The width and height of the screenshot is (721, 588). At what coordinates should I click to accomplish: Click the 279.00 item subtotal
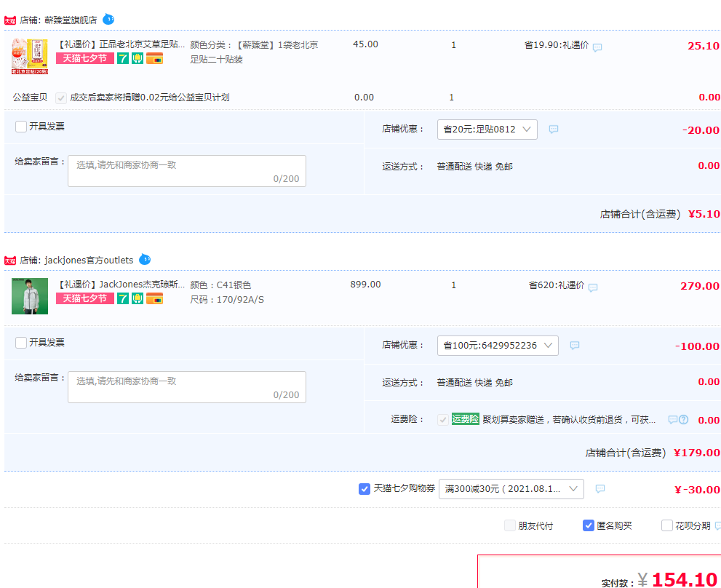tap(700, 286)
